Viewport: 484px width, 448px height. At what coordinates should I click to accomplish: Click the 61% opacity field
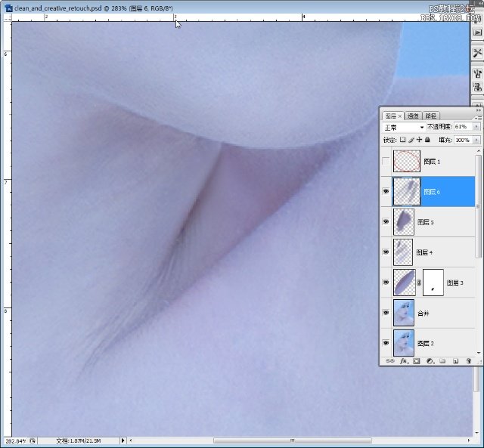pyautogui.click(x=464, y=127)
